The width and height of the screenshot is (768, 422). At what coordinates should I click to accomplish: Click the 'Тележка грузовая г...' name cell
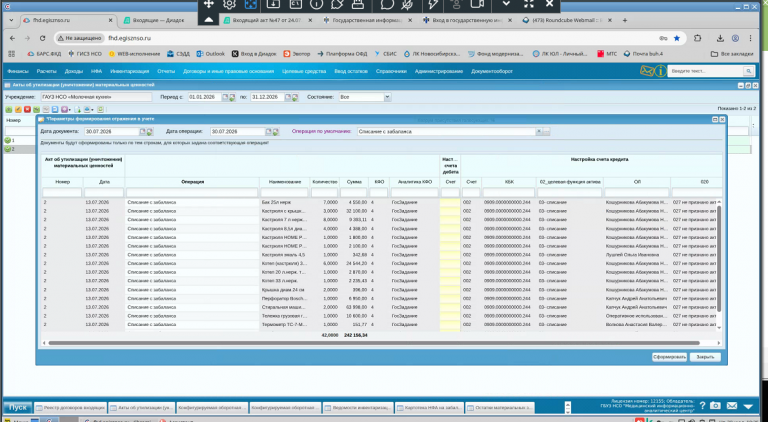(x=285, y=316)
